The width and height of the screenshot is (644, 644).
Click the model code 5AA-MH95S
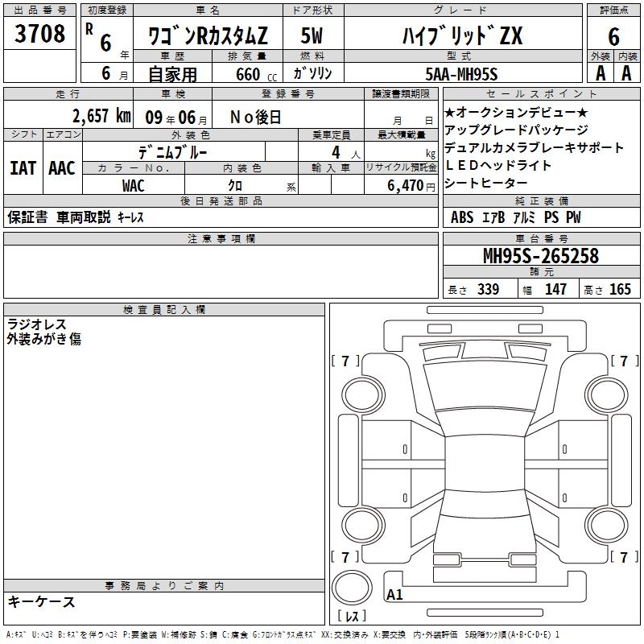462,74
